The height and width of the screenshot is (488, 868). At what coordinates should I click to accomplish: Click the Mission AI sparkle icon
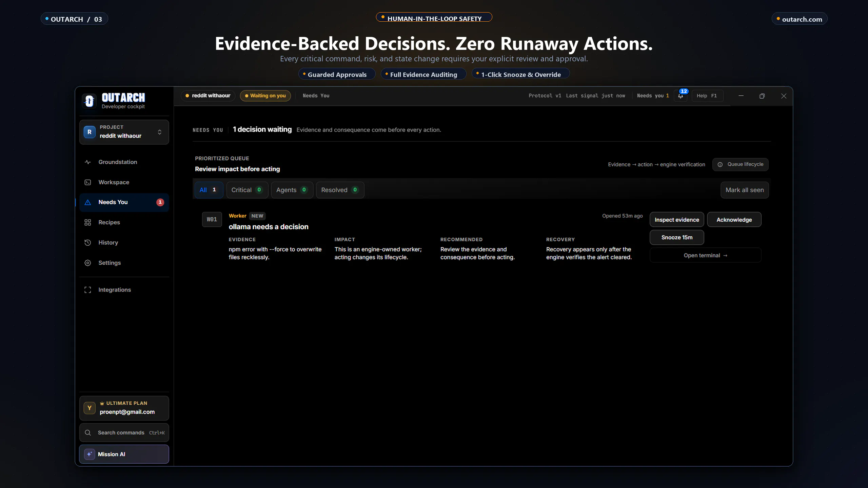coord(90,454)
